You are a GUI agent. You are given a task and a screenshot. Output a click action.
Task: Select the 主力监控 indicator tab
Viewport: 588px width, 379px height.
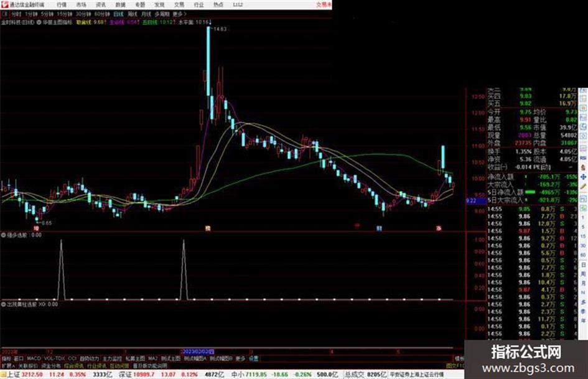click(112, 358)
